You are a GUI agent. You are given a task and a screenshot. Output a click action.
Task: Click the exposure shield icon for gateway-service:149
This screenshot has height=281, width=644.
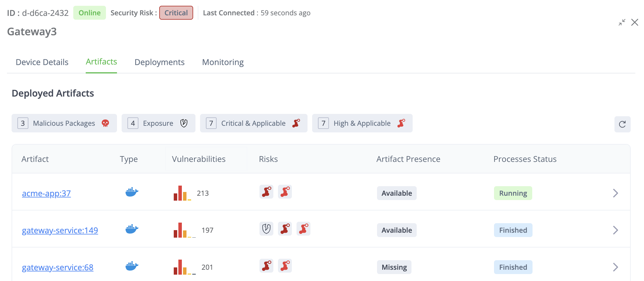pyautogui.click(x=266, y=229)
